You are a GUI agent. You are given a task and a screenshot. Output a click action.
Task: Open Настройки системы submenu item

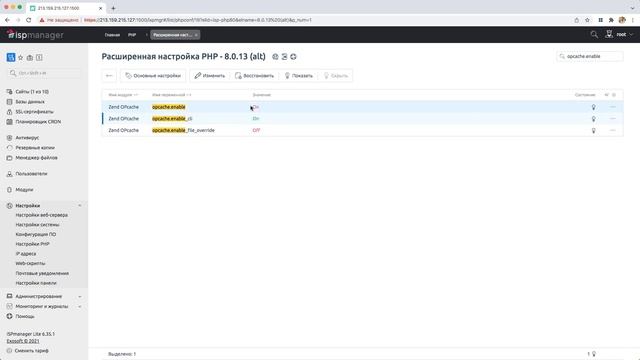pos(37,225)
